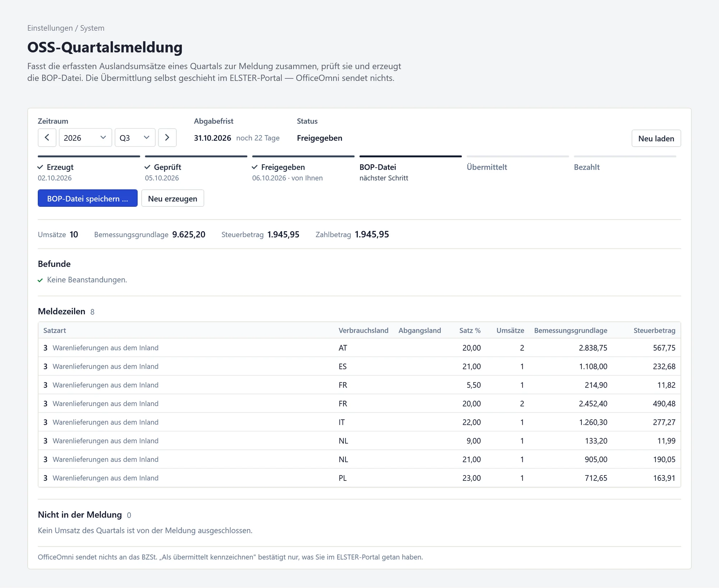Image resolution: width=719 pixels, height=588 pixels.
Task: Select the Bezahlt progress step
Action: pyautogui.click(x=625, y=164)
